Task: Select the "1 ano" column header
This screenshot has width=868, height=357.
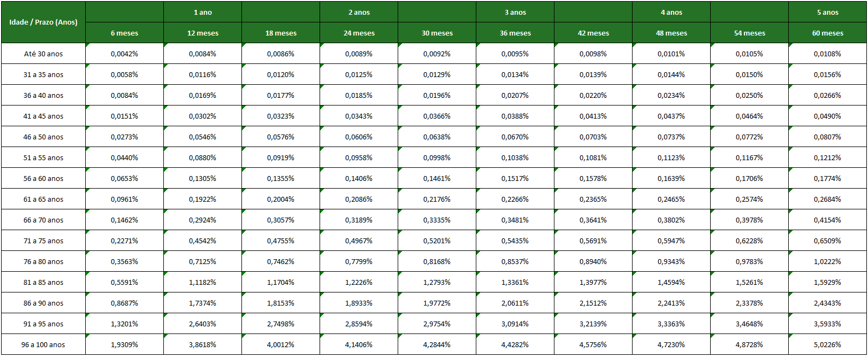Action: click(x=203, y=12)
